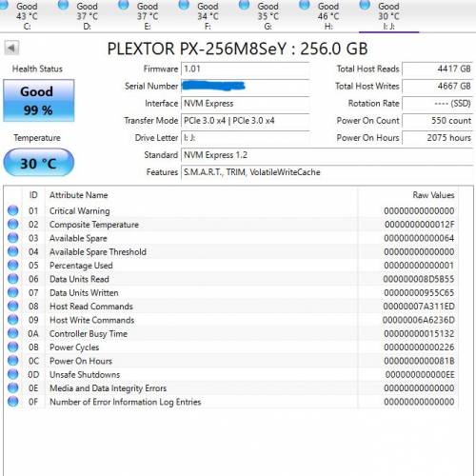
Task: Click the Good 99 % health status button
Action: (39, 101)
